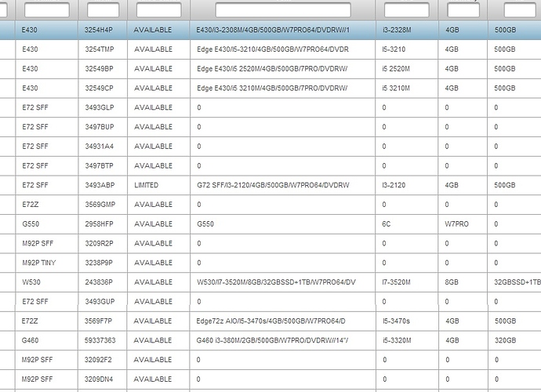Select the 32GBSSD+1TB storage cell

pyautogui.click(x=517, y=282)
